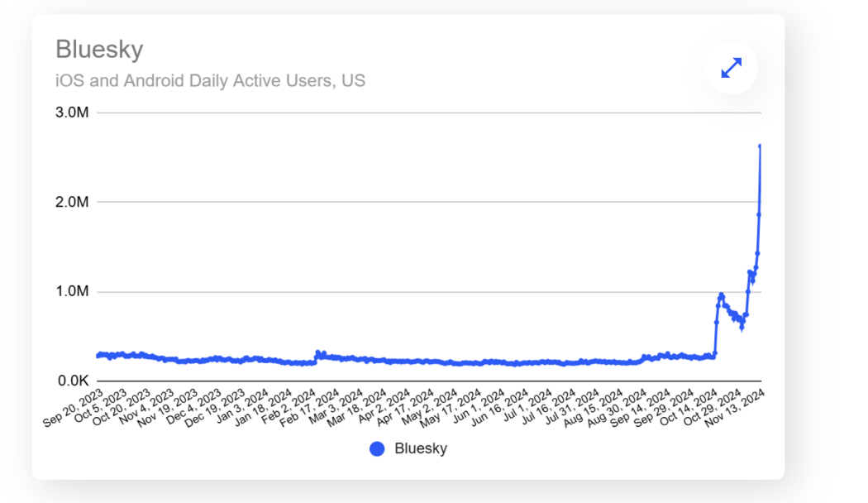868x503 pixels.
Task: Click the 2.0M y-axis label
Action: click(72, 202)
